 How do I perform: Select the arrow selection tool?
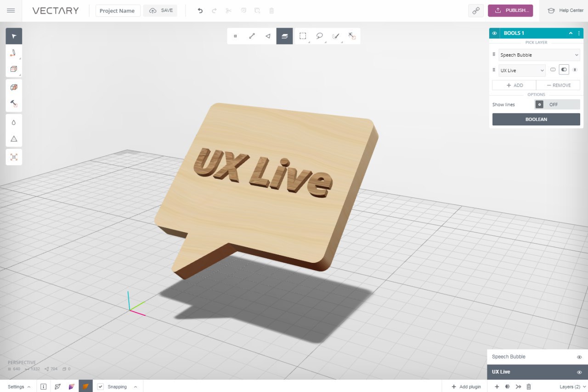click(x=14, y=36)
